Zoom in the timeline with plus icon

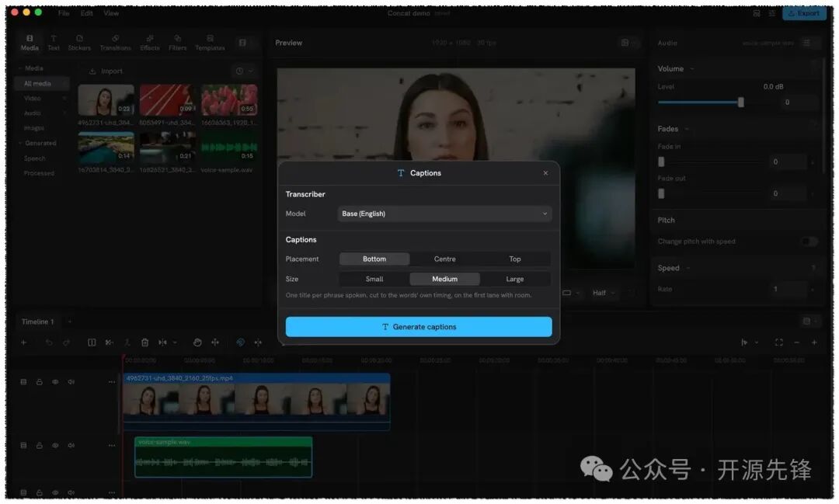tap(814, 342)
